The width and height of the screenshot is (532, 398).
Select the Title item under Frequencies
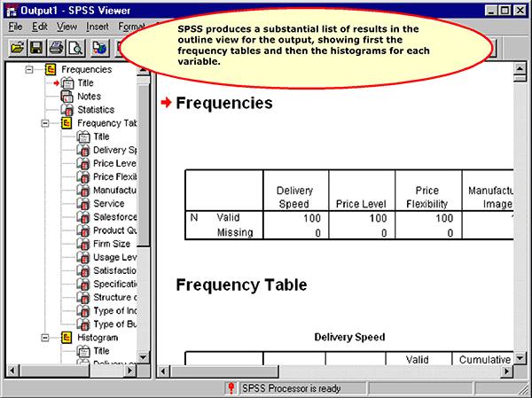point(85,82)
